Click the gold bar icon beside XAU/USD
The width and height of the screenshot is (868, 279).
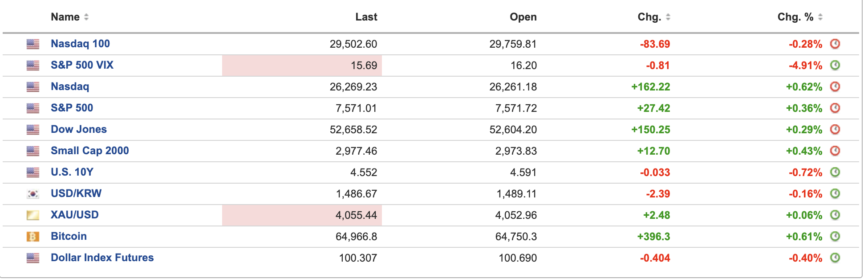click(x=33, y=215)
